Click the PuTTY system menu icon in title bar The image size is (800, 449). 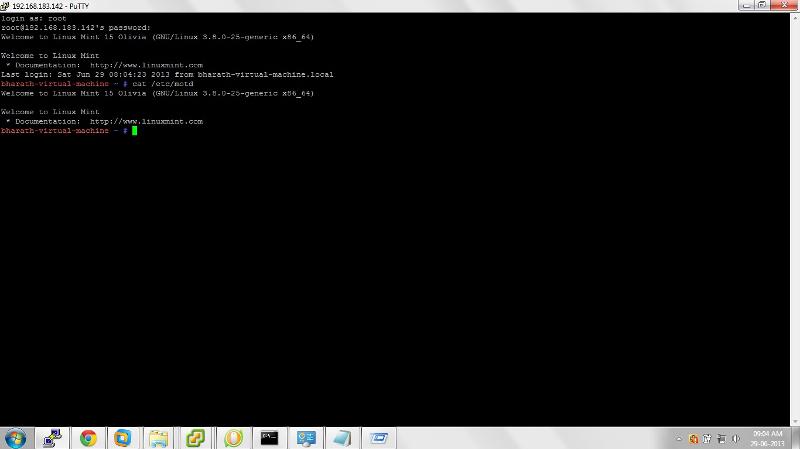[5, 6]
